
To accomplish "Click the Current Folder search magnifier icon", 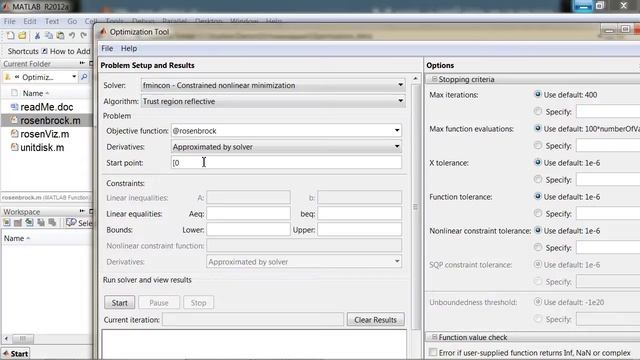I will (x=84, y=77).
